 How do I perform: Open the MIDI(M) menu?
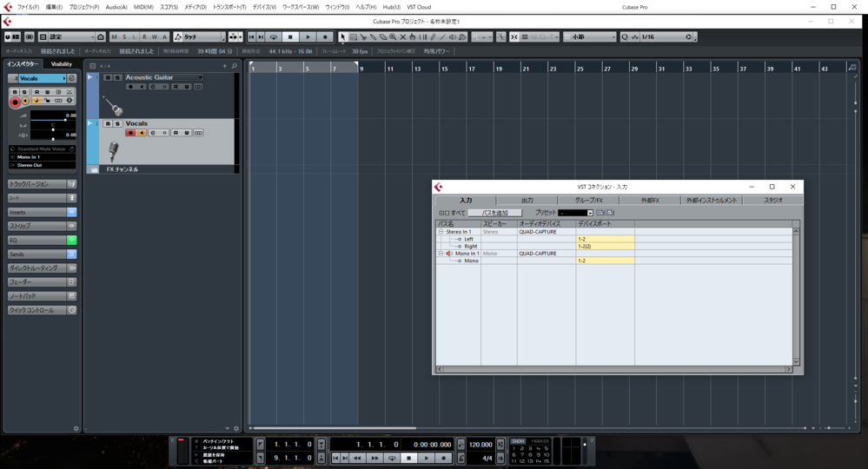[143, 7]
